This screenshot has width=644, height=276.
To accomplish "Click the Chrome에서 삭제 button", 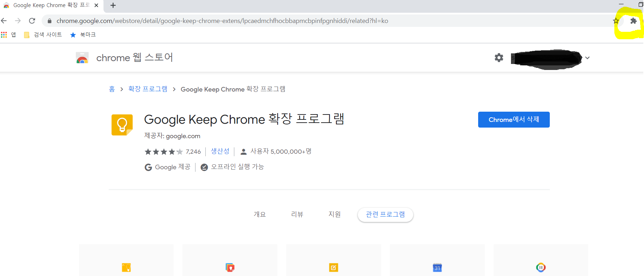I will click(514, 120).
